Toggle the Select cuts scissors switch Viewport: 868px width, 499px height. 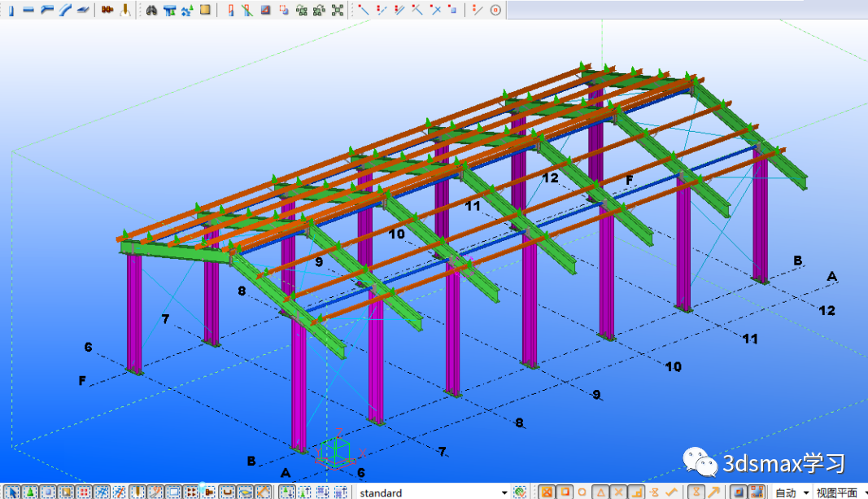coord(155,492)
